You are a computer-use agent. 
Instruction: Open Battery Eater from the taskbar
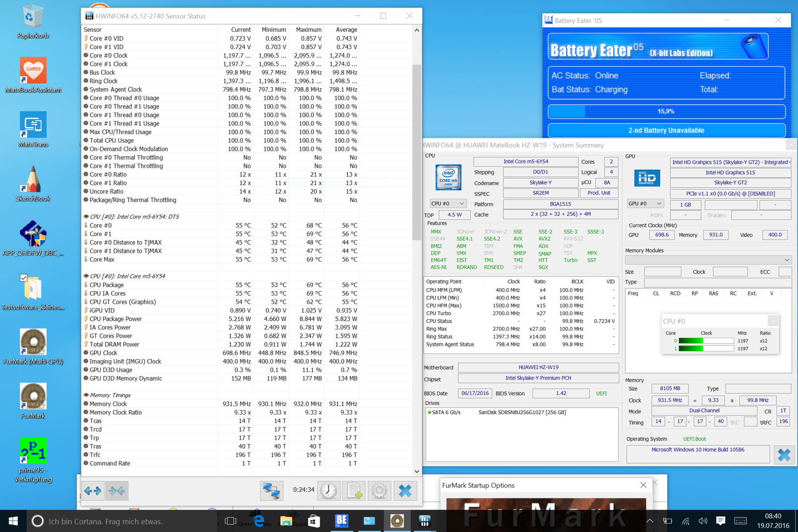point(341,521)
